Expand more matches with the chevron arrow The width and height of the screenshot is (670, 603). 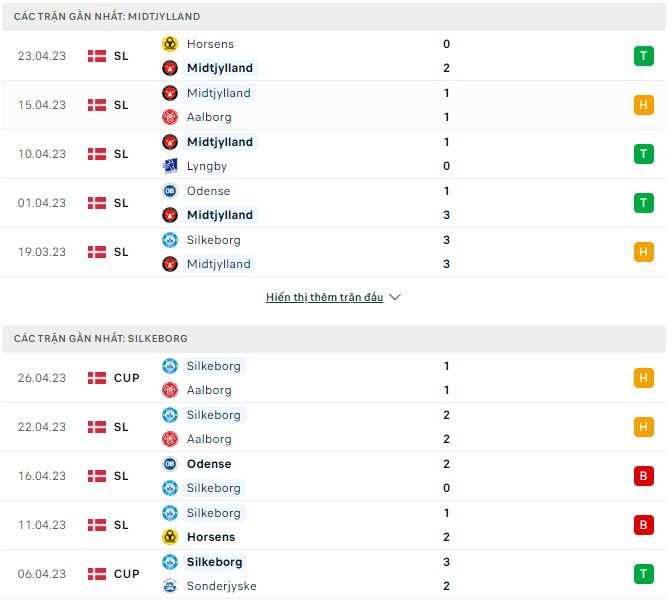(395, 297)
